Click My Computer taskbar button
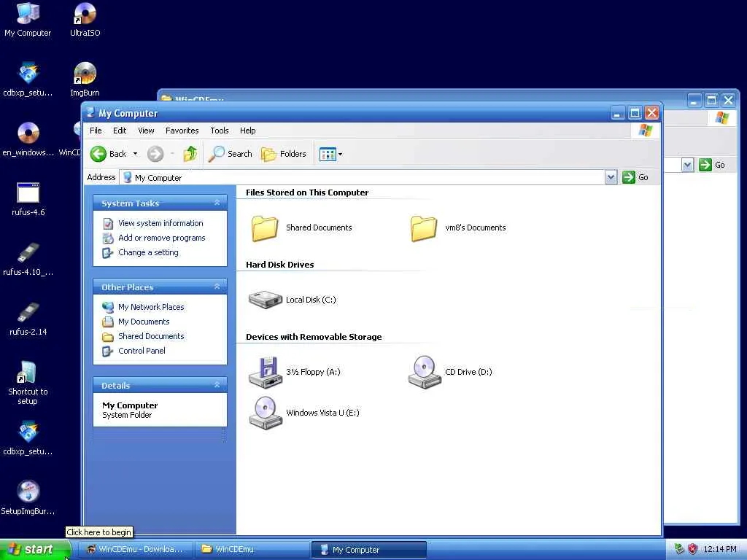Screen dimensions: 747x560 point(368,550)
